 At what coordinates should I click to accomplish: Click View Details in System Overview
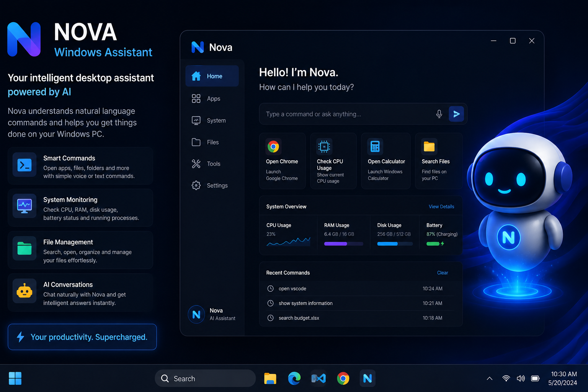pos(441,206)
